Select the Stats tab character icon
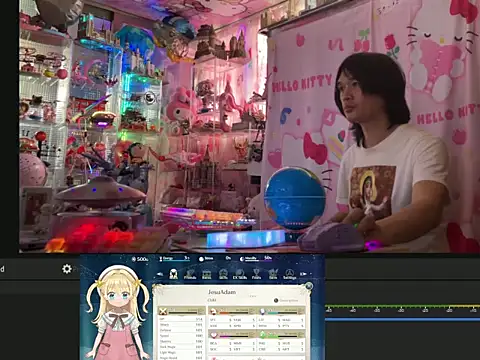This screenshot has height=360, width=480. (173, 274)
